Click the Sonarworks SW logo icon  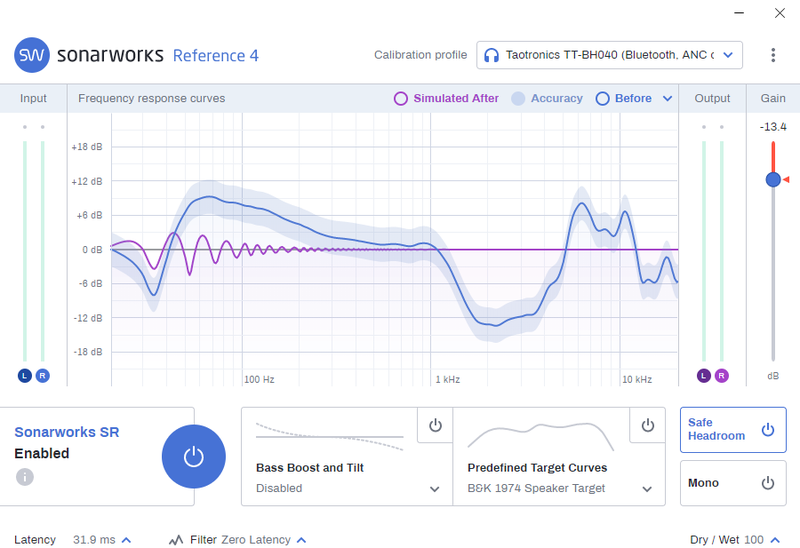[32, 55]
